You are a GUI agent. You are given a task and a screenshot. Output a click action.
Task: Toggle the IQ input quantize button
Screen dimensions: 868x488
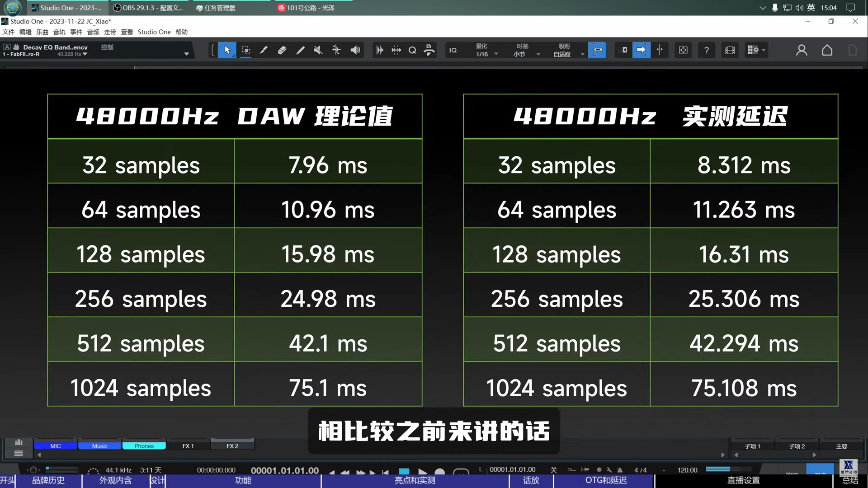[x=453, y=50]
